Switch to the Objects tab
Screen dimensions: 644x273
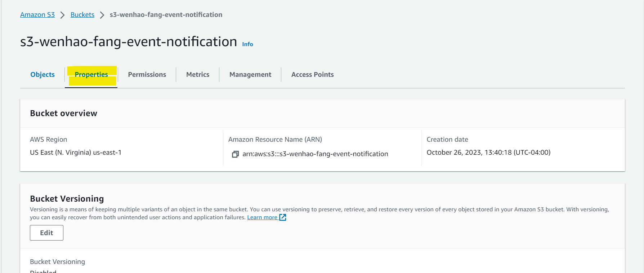tap(43, 75)
